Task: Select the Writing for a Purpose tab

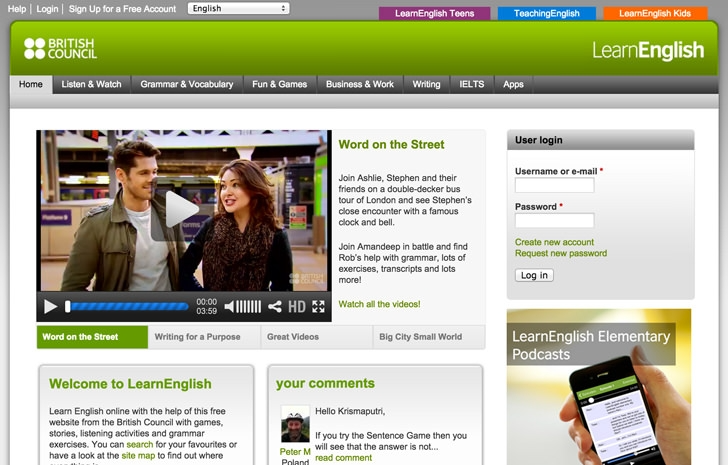Action: tap(204, 337)
